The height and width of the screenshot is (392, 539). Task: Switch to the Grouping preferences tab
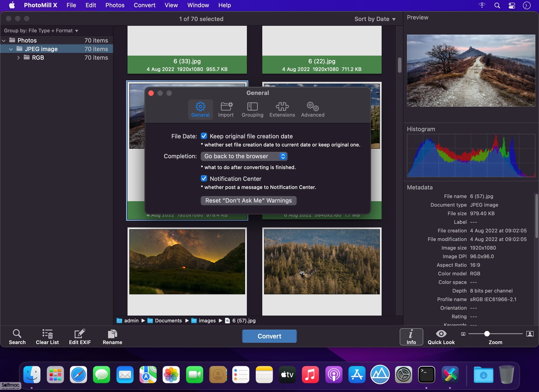252,109
